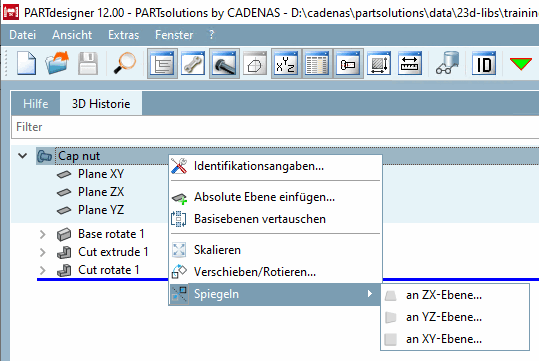The width and height of the screenshot is (539, 361).
Task: Click the Filter input field
Action: tap(275, 127)
